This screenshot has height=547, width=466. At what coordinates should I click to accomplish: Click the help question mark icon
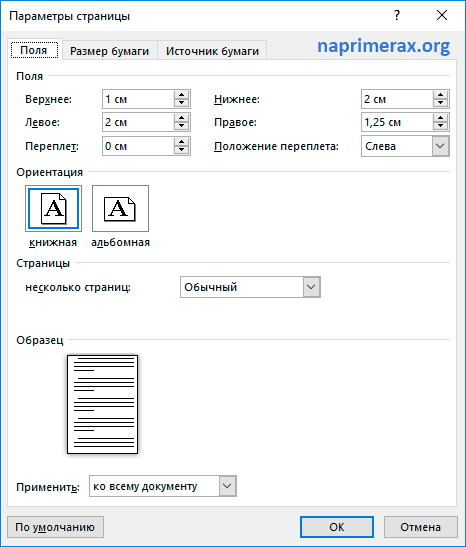click(x=397, y=15)
